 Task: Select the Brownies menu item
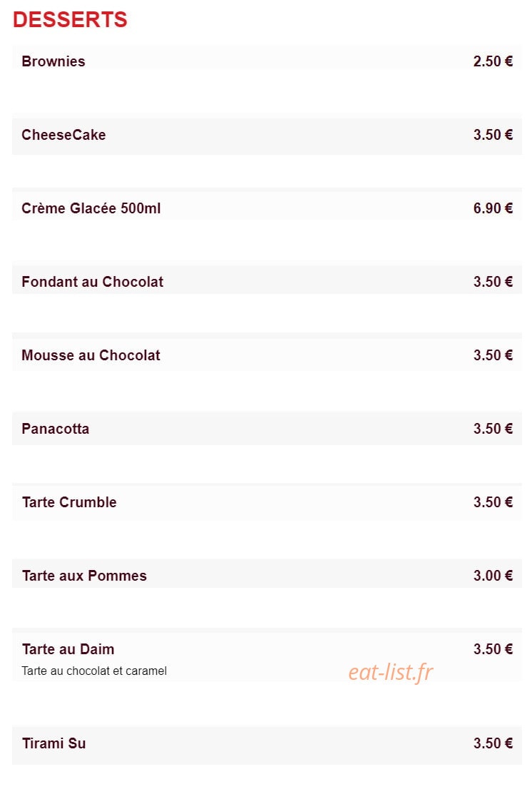click(x=53, y=61)
